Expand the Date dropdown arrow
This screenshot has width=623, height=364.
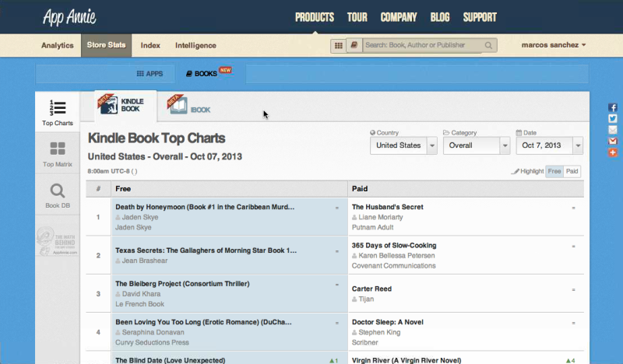pyautogui.click(x=578, y=145)
